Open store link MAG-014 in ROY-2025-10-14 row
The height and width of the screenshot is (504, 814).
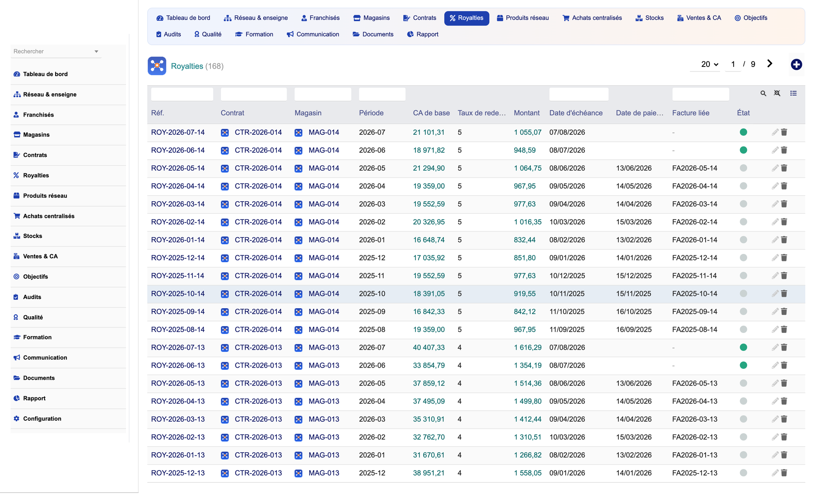click(x=324, y=294)
